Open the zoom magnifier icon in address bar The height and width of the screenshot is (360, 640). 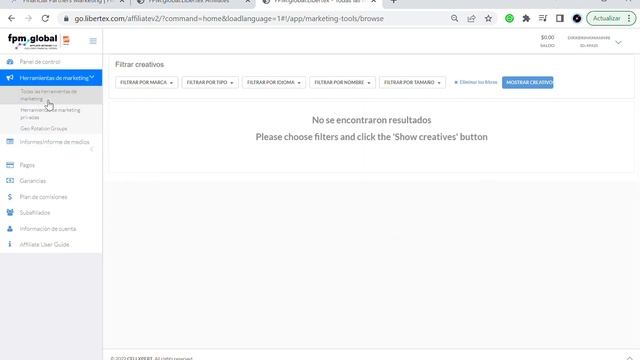pyautogui.click(x=454, y=18)
